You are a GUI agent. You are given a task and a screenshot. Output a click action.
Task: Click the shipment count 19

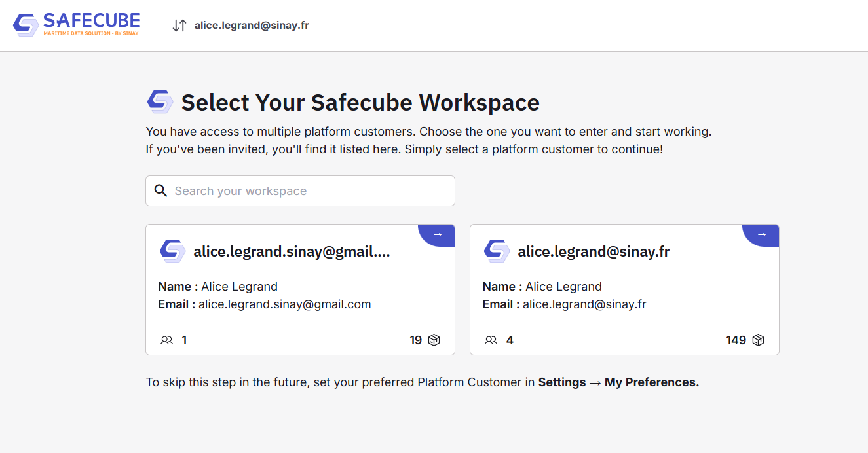pyautogui.click(x=415, y=340)
